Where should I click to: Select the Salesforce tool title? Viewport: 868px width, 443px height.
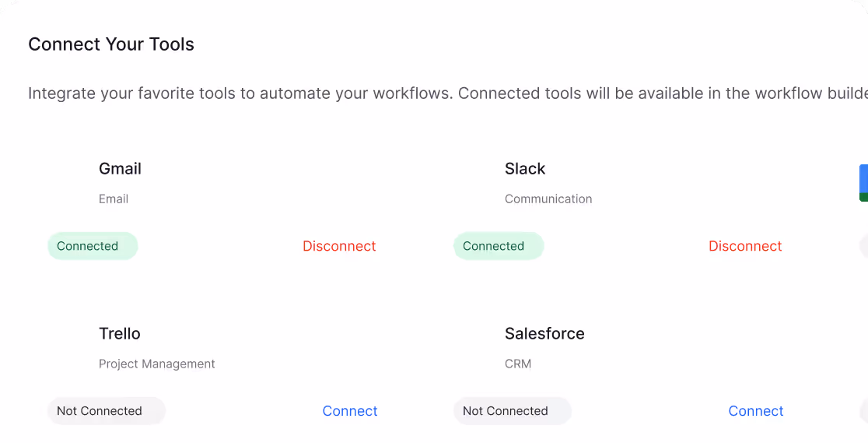tap(544, 334)
